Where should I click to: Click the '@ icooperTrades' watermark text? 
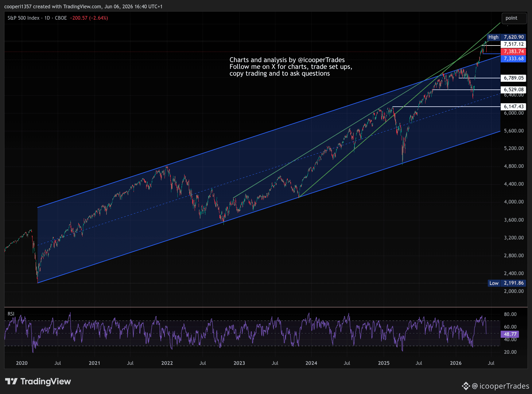point(500,386)
